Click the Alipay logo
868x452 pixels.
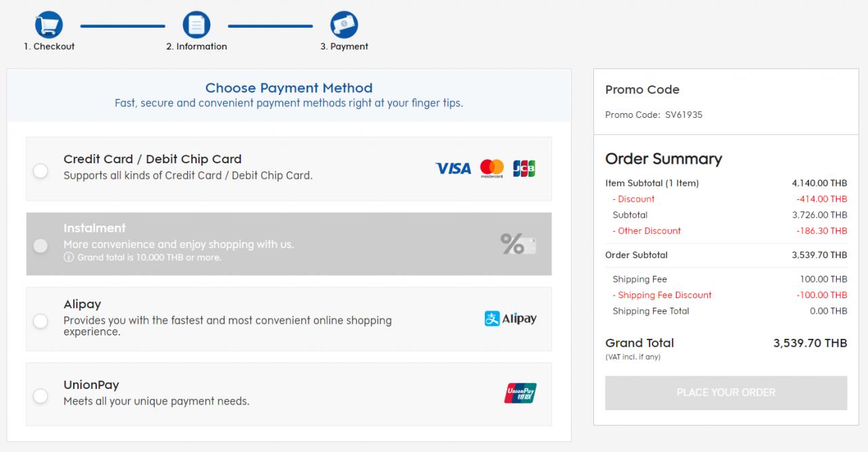(x=511, y=319)
